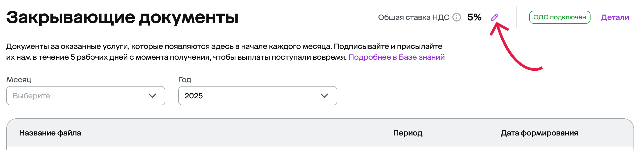Click the Общая ставка НДС label
The image size is (644, 150).
tap(414, 17)
